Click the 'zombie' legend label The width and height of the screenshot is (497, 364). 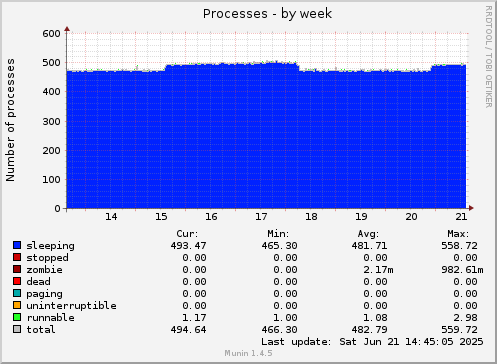point(44,270)
